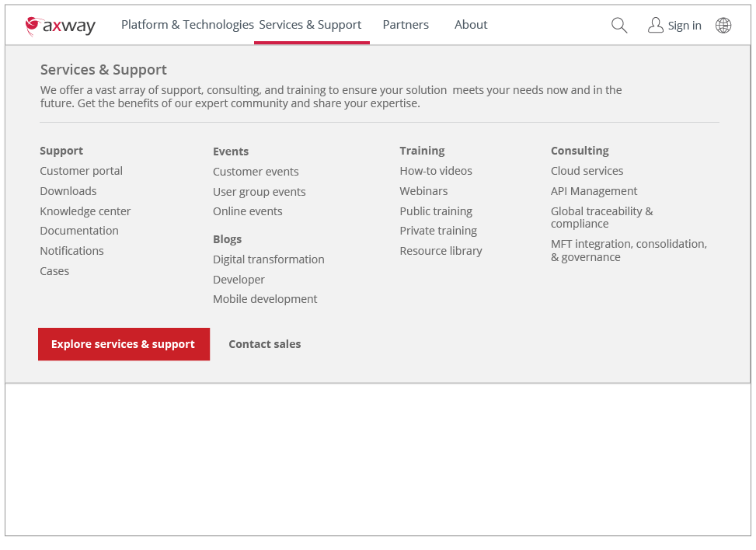Collapse the Services & Support menu

311,25
